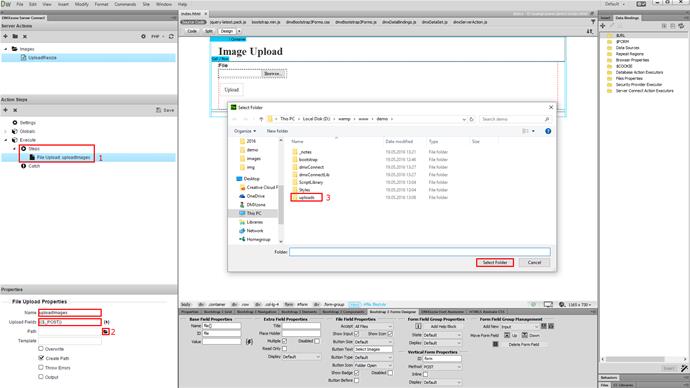The width and height of the screenshot is (690, 388).
Task: Open the Site menu
Action: pos(146,4)
